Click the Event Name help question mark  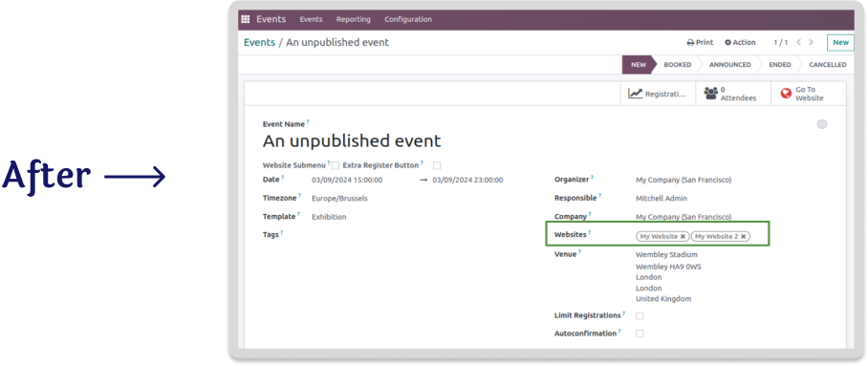(308, 121)
